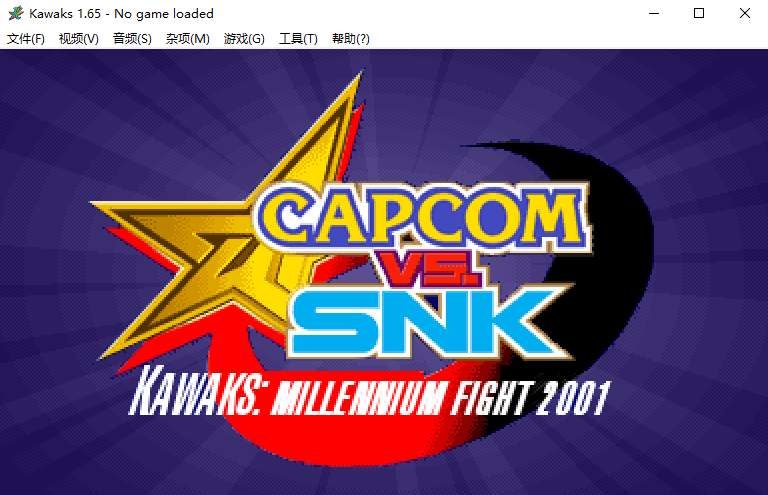
Task: Open the 视频(V) video menu
Action: [x=79, y=39]
